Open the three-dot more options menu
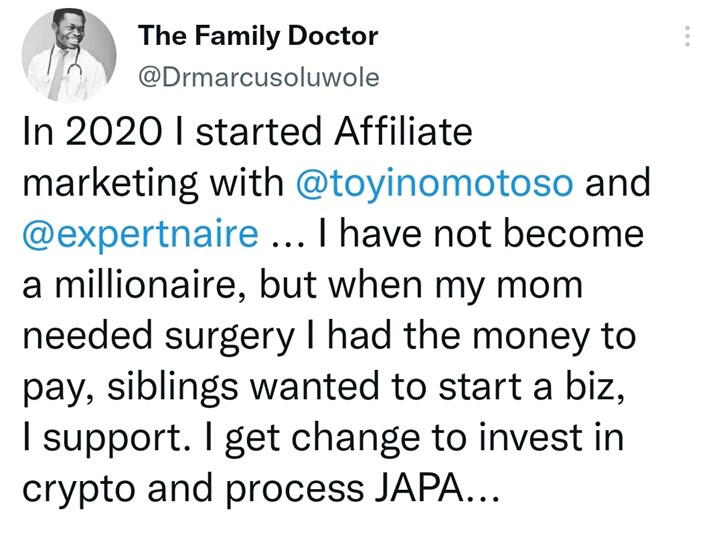Image resolution: width=723 pixels, height=534 pixels. pos(687,36)
